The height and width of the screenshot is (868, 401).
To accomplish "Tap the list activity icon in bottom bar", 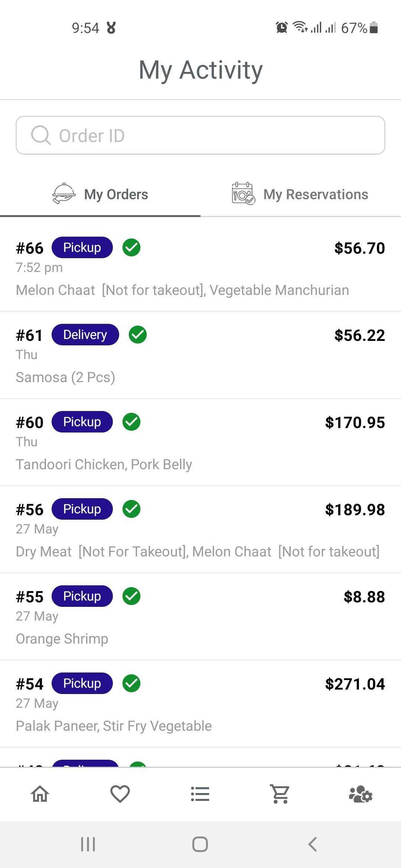I will 200,794.
